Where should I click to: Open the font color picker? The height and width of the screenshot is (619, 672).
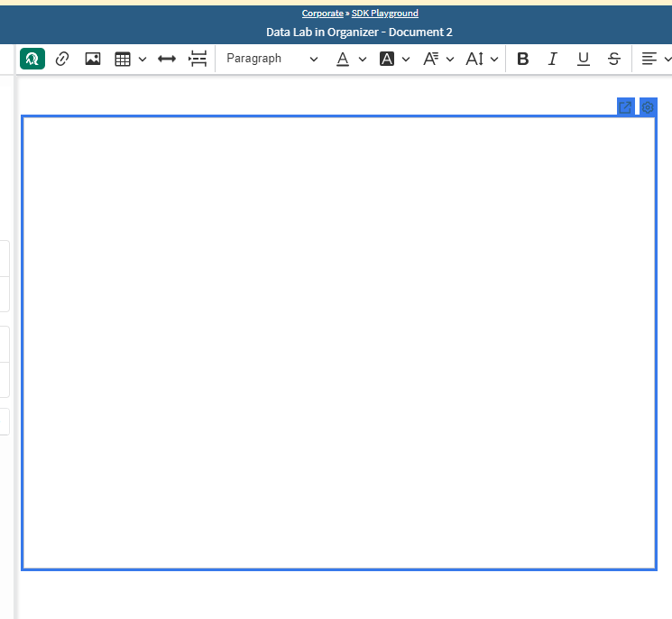pyautogui.click(x=350, y=59)
